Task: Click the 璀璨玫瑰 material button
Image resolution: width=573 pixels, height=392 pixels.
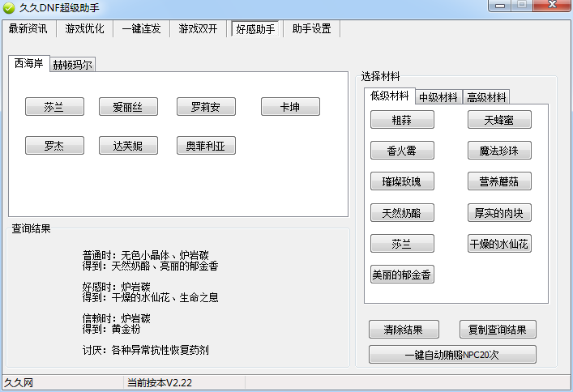Action: coord(402,181)
